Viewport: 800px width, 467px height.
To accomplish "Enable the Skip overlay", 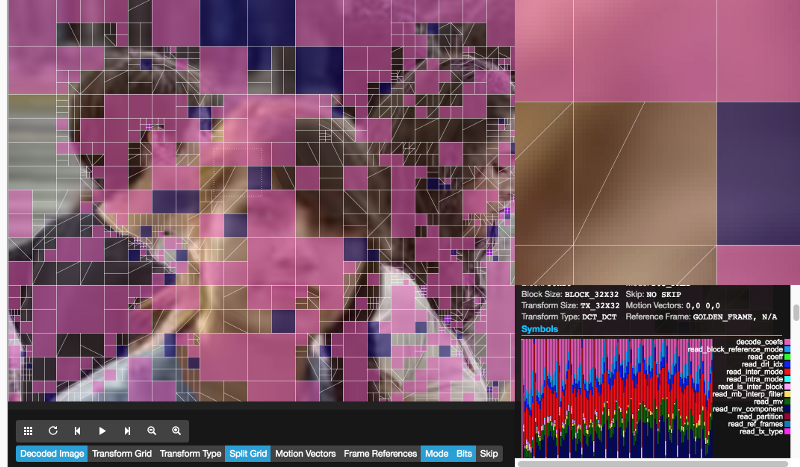I will (x=489, y=454).
